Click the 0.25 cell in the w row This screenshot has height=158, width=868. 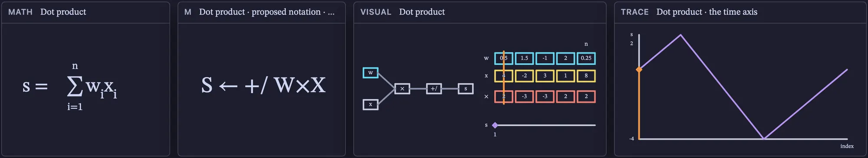tap(586, 58)
